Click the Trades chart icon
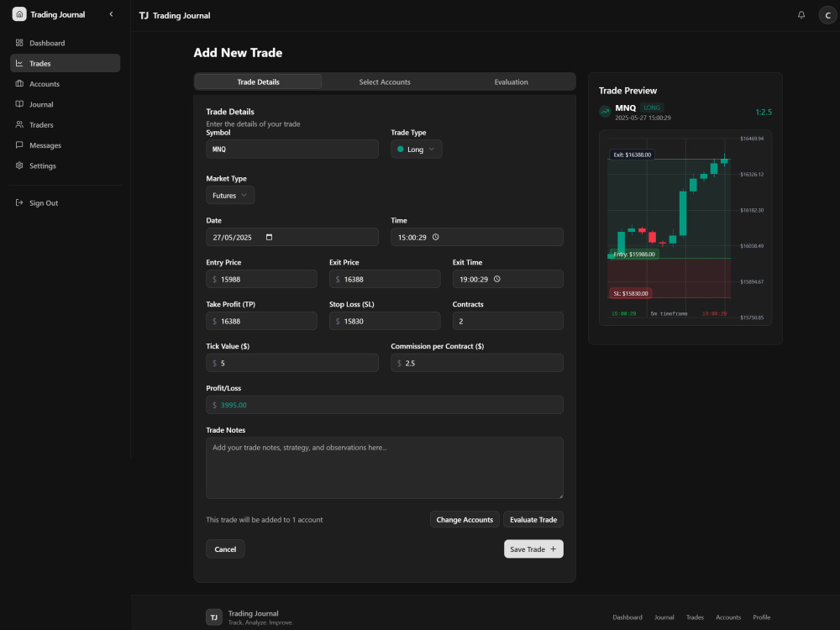Screen dimensions: 840x630 click(x=19, y=63)
